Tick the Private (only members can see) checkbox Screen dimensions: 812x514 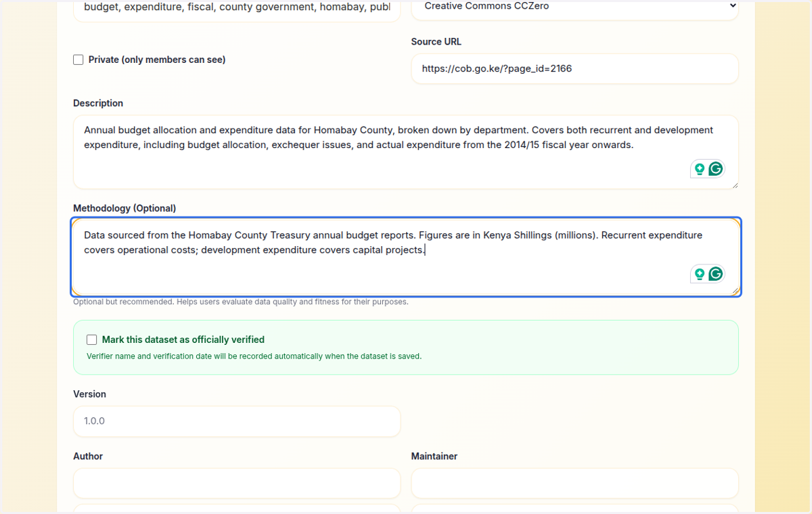coord(78,60)
